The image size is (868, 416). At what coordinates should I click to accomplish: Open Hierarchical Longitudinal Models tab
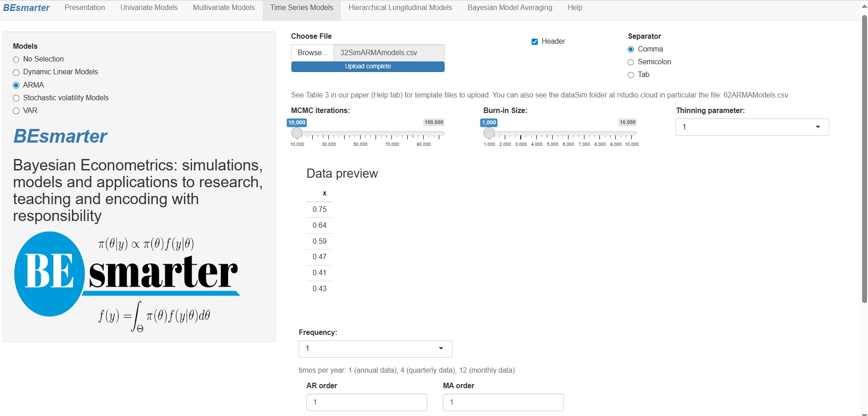(400, 8)
